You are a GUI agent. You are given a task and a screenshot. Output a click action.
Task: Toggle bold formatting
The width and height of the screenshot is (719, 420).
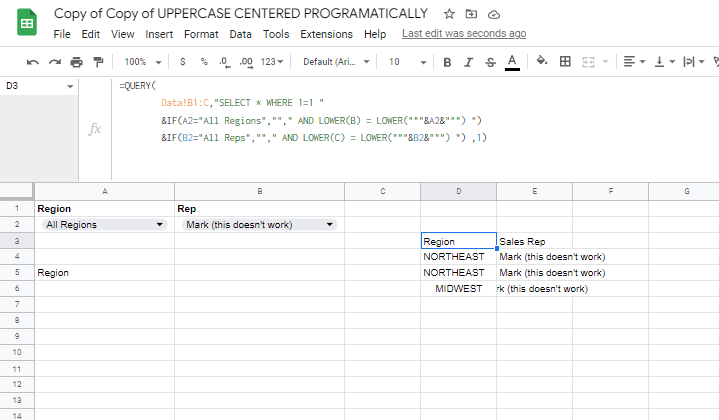[447, 62]
